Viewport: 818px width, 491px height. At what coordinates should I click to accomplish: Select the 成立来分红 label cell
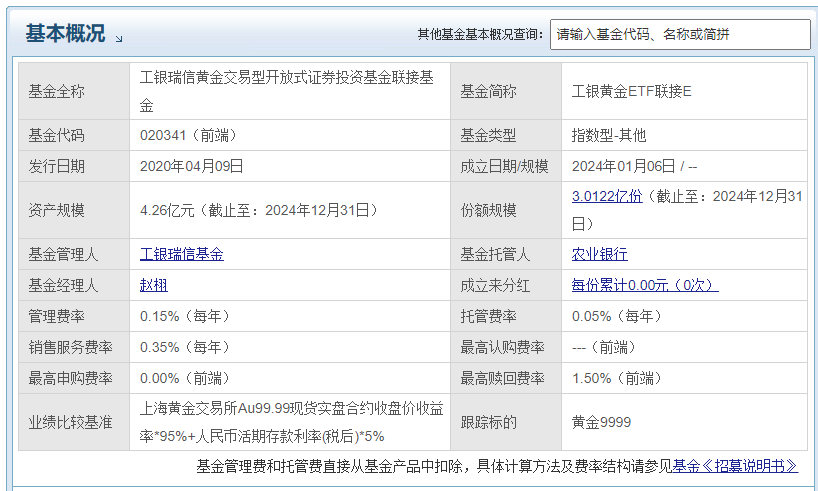(x=506, y=285)
